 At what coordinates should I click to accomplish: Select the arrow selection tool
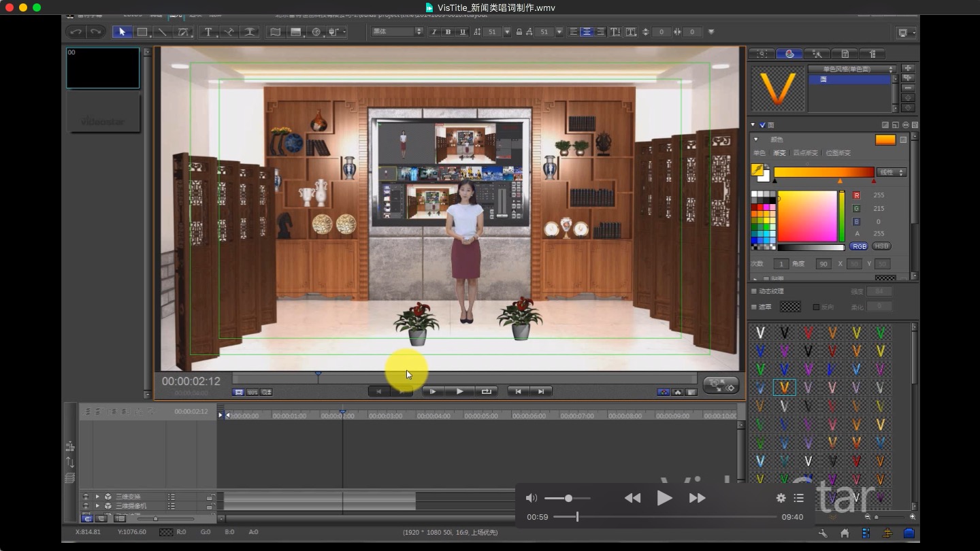pyautogui.click(x=122, y=32)
